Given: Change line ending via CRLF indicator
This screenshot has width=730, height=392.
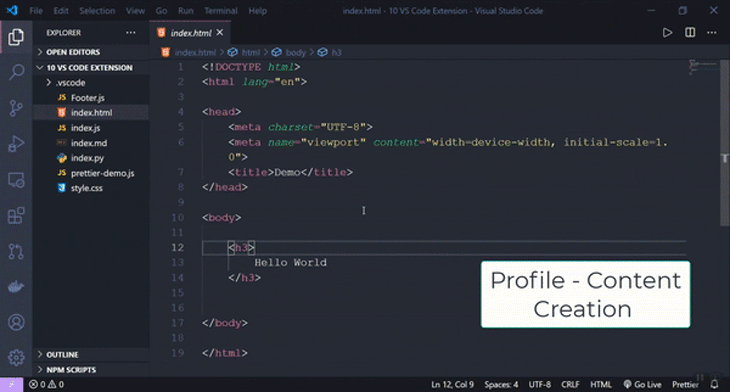Looking at the screenshot, I should click(x=570, y=385).
